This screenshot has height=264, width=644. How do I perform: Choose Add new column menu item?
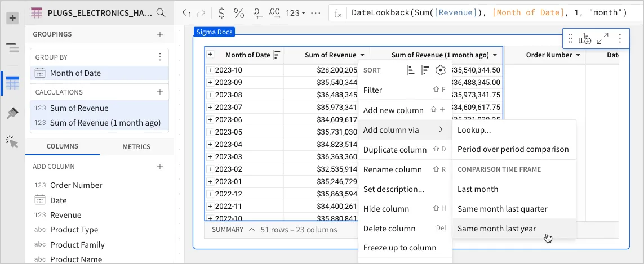[405, 110]
